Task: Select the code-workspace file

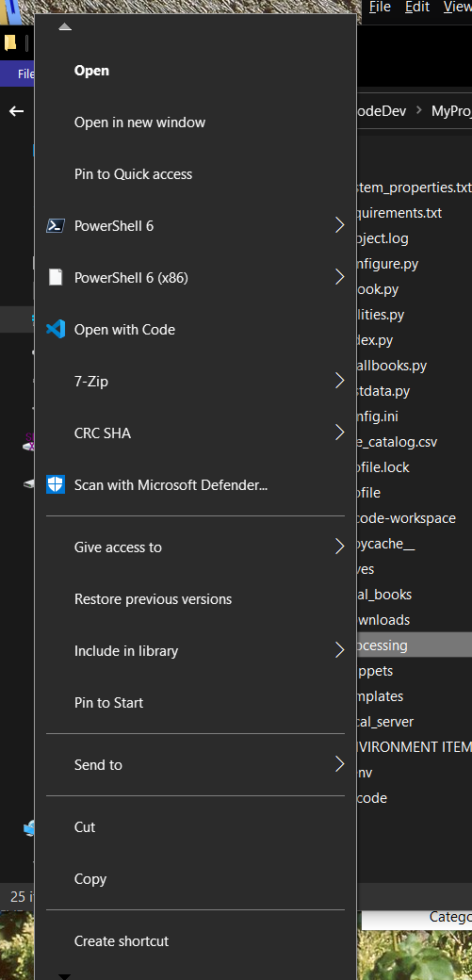Action: pos(406,519)
